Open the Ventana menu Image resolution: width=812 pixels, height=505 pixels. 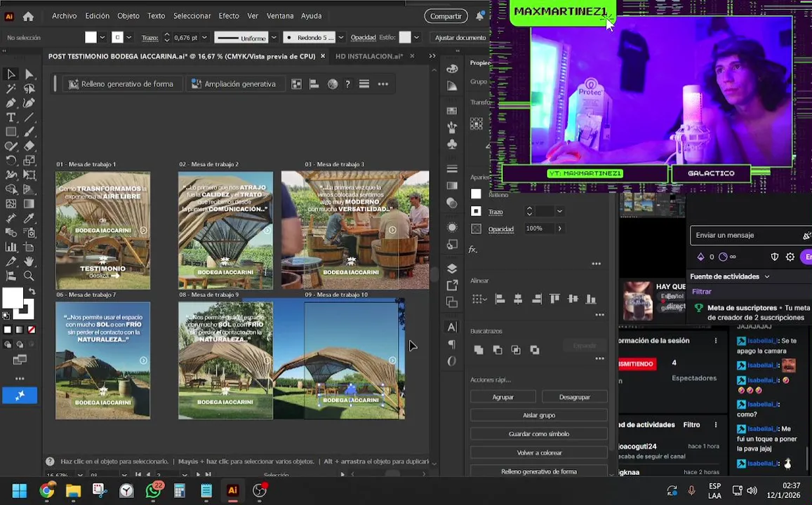coord(279,16)
